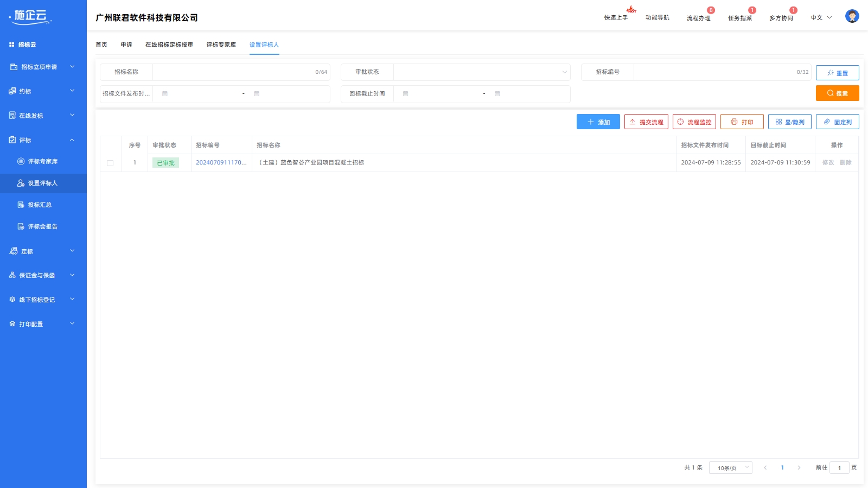Viewport: 868px width, 488px height.
Task: Click the 招标名称 input field
Action: (x=241, y=72)
